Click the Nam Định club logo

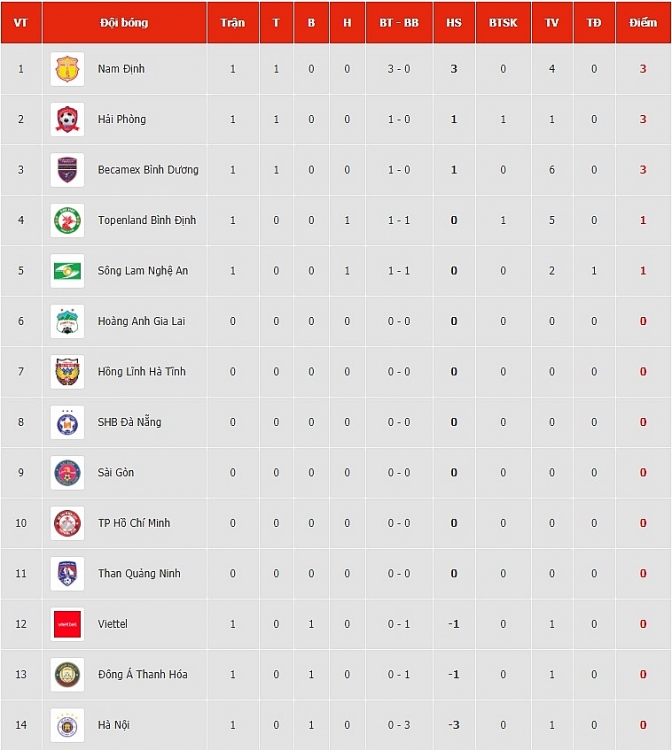(x=67, y=69)
